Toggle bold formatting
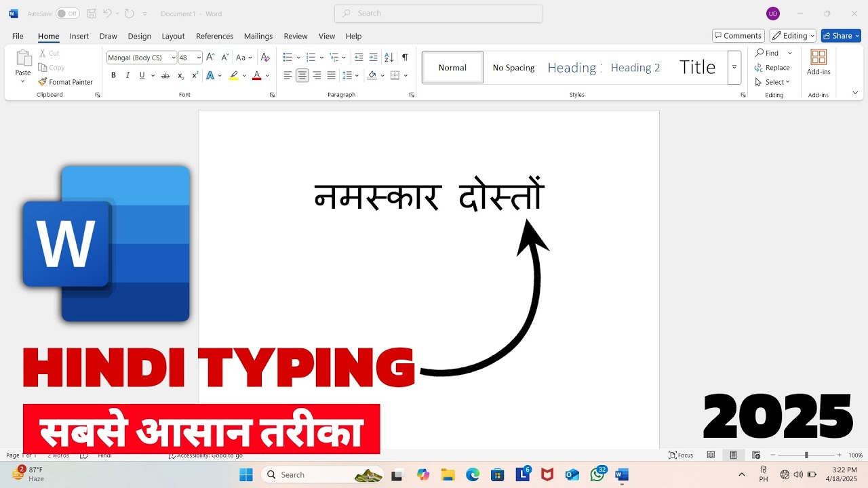Viewport: 868px width, 488px height. (x=113, y=76)
